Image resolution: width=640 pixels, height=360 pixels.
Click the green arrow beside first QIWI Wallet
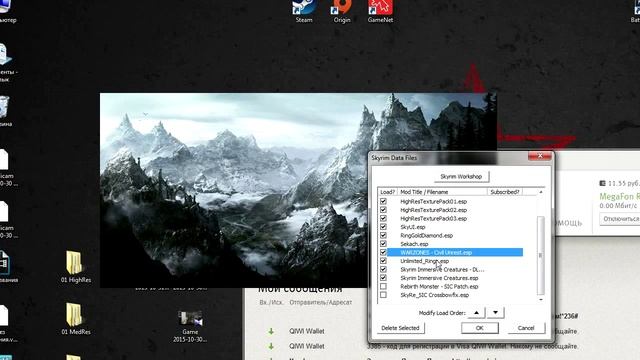[x=271, y=331]
